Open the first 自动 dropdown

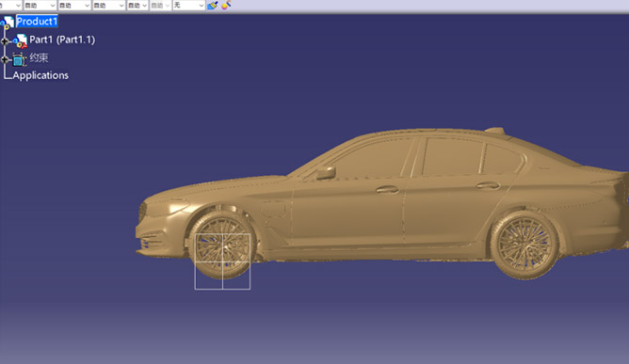[x=40, y=6]
